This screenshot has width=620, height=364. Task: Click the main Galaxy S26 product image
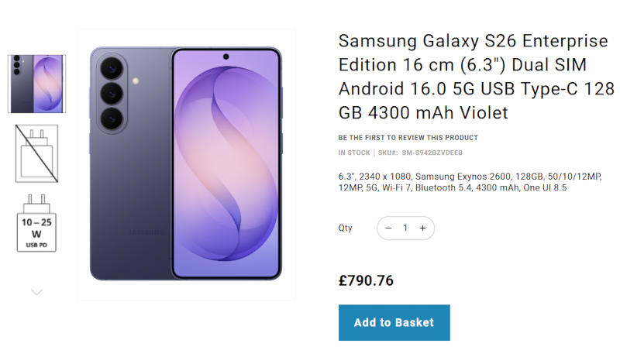pos(186,164)
